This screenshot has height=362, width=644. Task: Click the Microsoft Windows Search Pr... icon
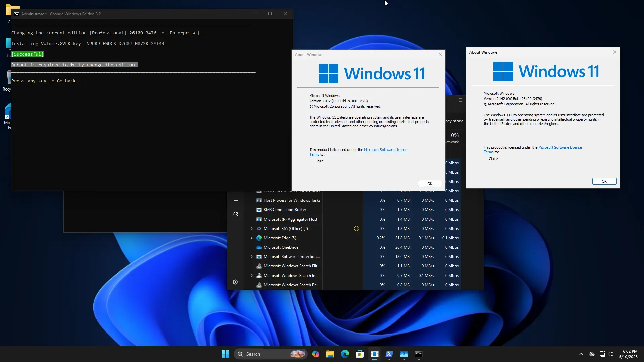point(259,285)
